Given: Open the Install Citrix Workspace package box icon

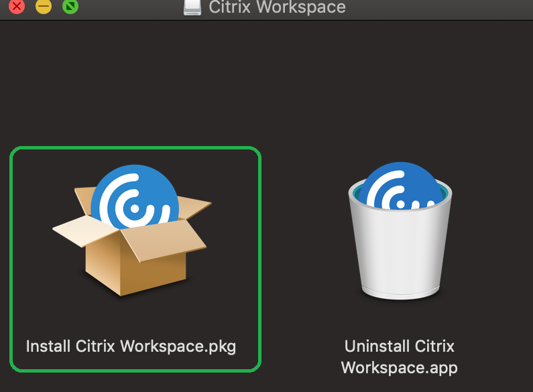Looking at the screenshot, I should 132,230.
